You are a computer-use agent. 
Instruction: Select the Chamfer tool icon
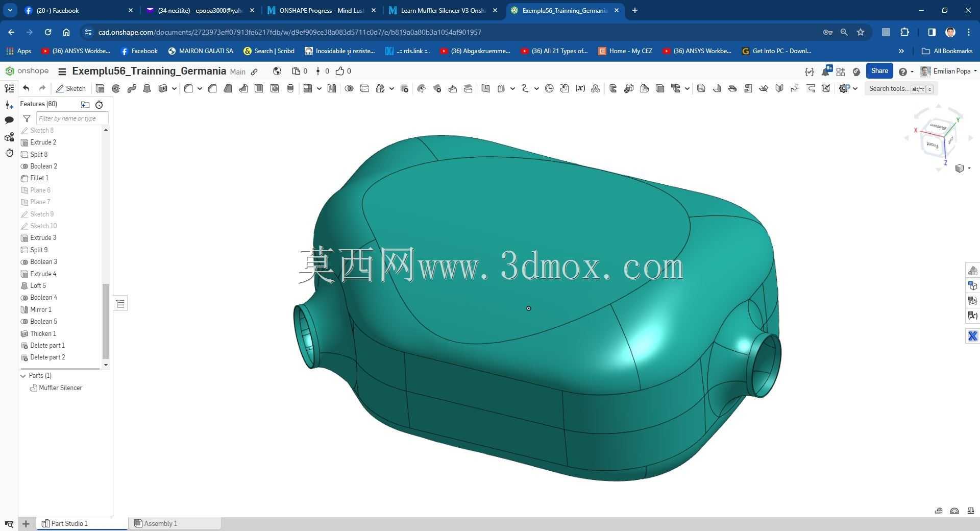pos(212,88)
